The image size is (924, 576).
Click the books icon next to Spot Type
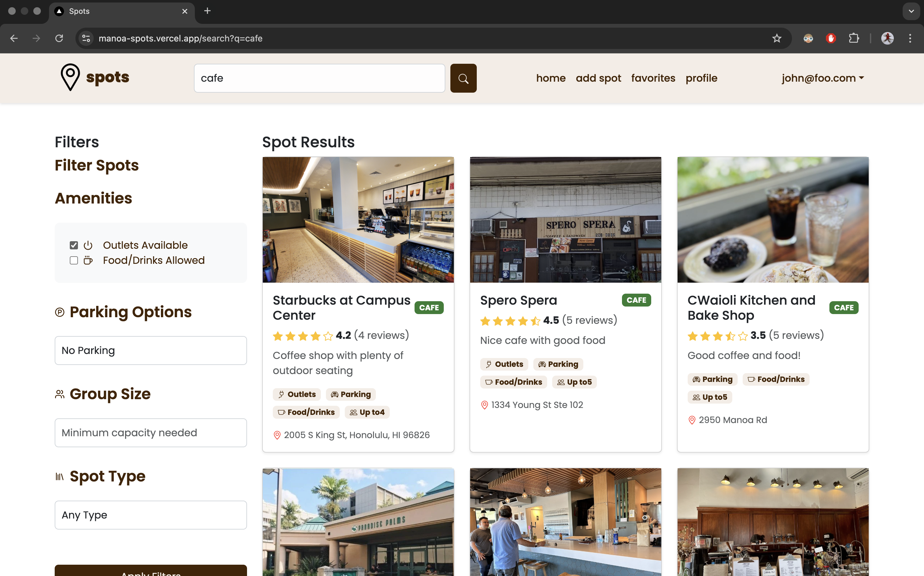[59, 476]
